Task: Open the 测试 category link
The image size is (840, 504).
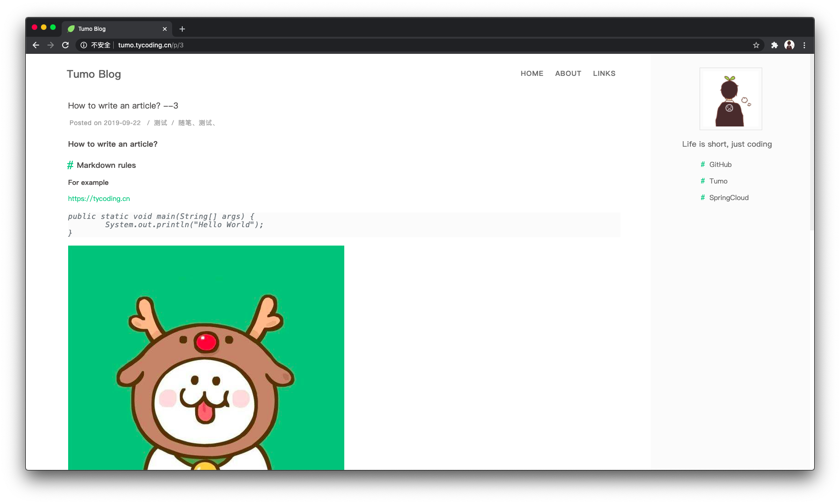Action: pyautogui.click(x=161, y=123)
